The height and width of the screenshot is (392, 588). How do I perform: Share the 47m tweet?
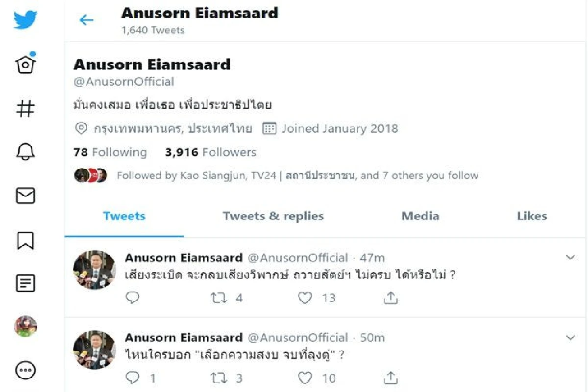click(391, 298)
